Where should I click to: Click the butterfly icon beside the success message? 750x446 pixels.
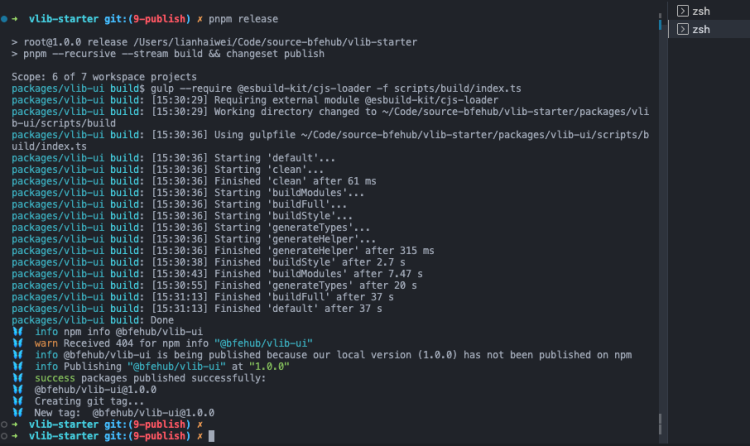[18, 378]
